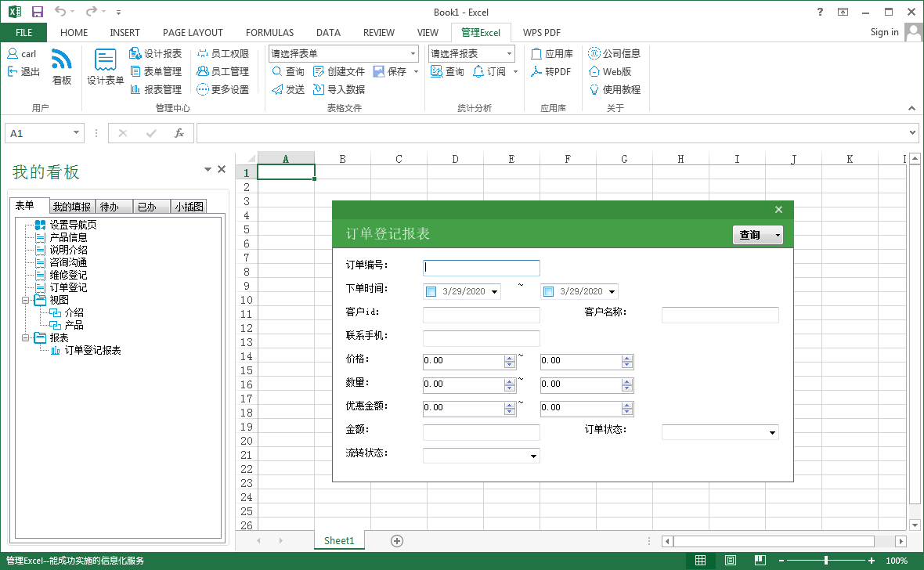Click the Undo arrow in quick access toolbar
The width and height of the screenshot is (924, 570).
(x=60, y=12)
